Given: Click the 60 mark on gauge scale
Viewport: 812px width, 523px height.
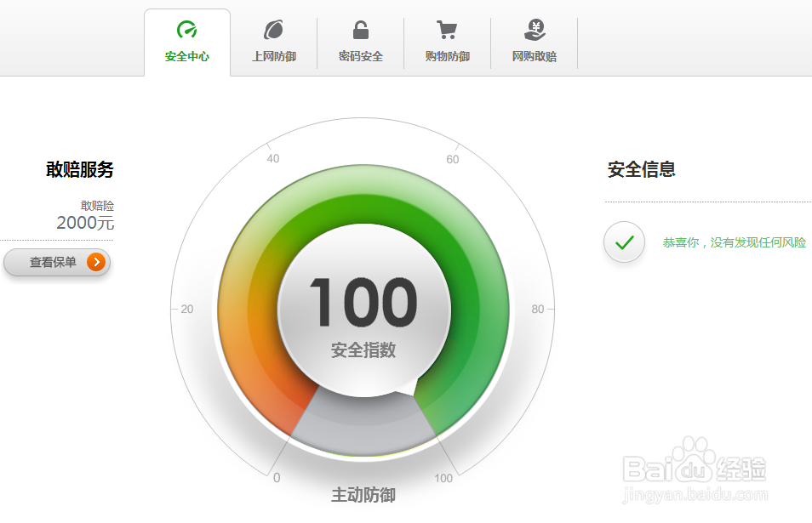Looking at the screenshot, I should (453, 159).
